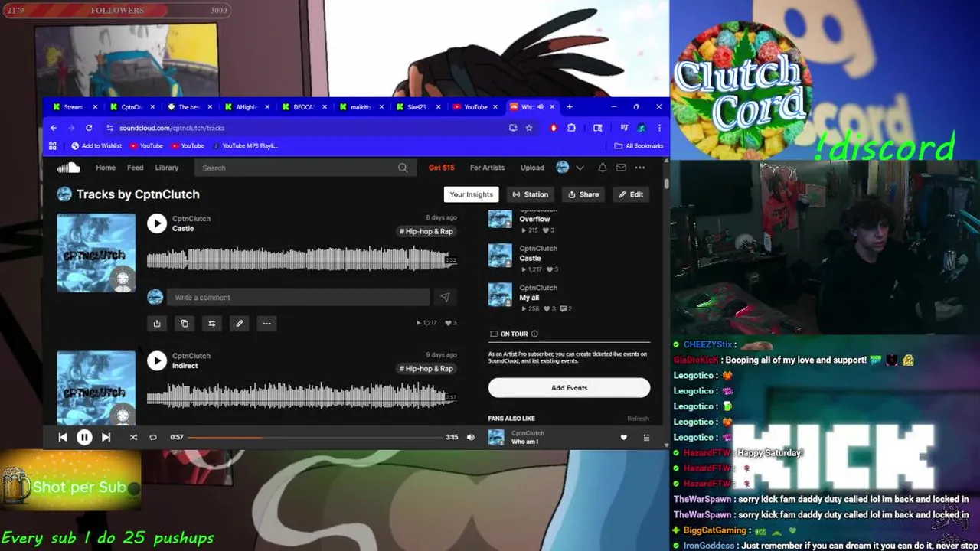The image size is (980, 551).
Task: Click the browser reload button
Action: pyautogui.click(x=89, y=128)
